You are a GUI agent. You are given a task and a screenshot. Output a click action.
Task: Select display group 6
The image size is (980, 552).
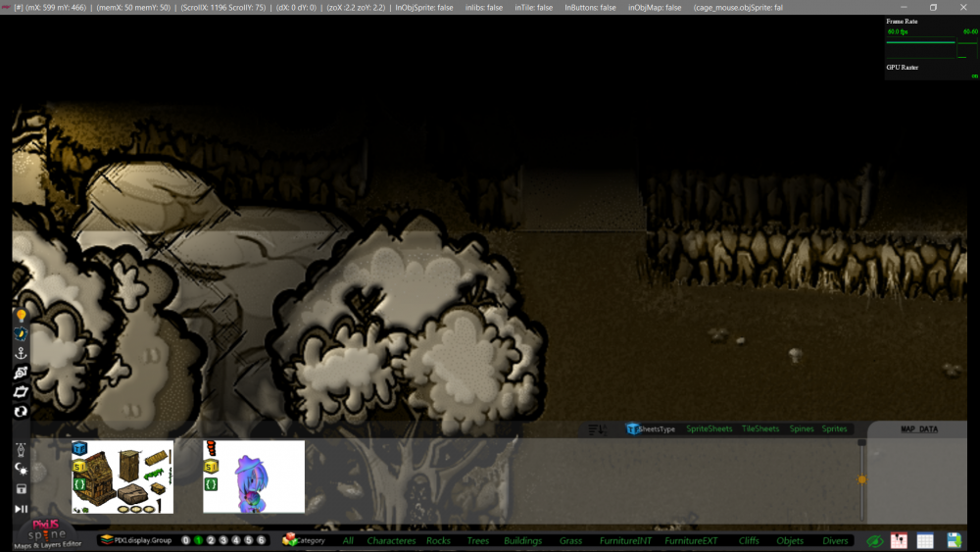262,540
